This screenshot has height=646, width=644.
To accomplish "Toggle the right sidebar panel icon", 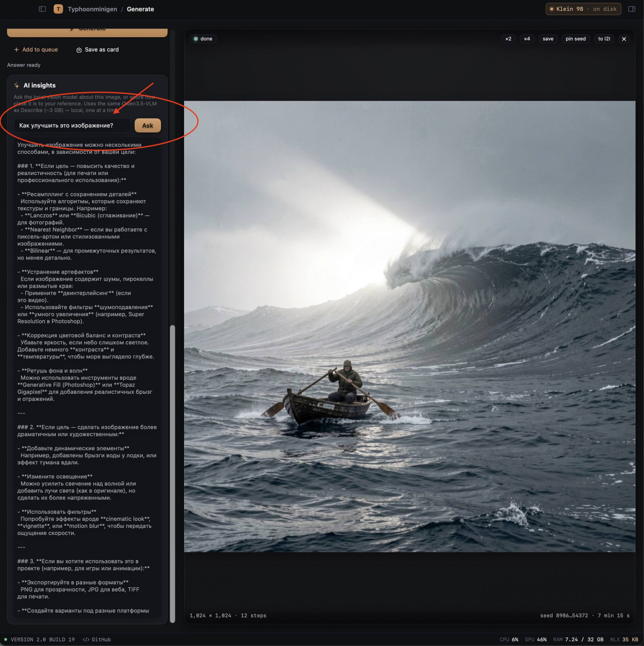I will 632,9.
